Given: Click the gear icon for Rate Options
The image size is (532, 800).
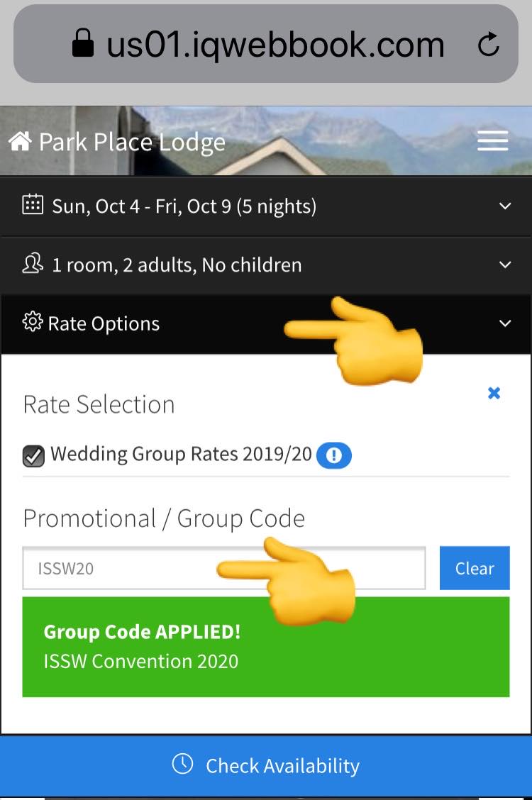Looking at the screenshot, I should tap(33, 322).
